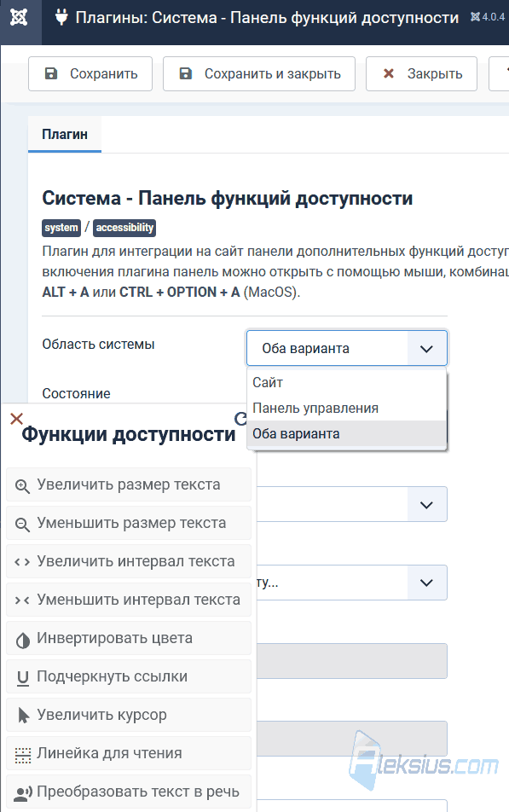The width and height of the screenshot is (509, 812).
Task: Click the first gray disabled input field
Action: 352,661
